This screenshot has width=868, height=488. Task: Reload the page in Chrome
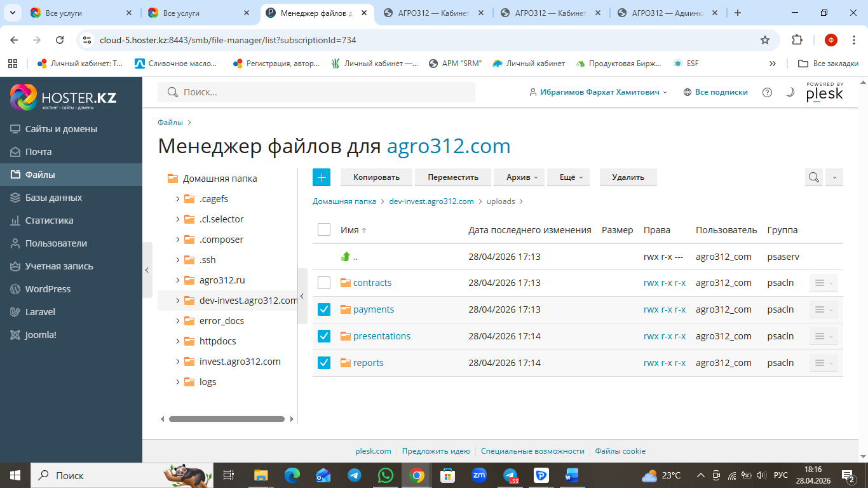click(60, 39)
